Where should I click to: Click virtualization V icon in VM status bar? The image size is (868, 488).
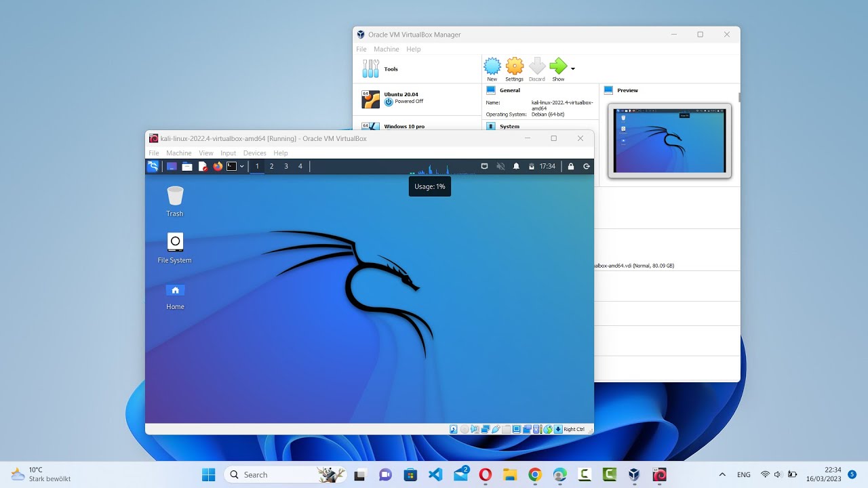[x=536, y=429]
